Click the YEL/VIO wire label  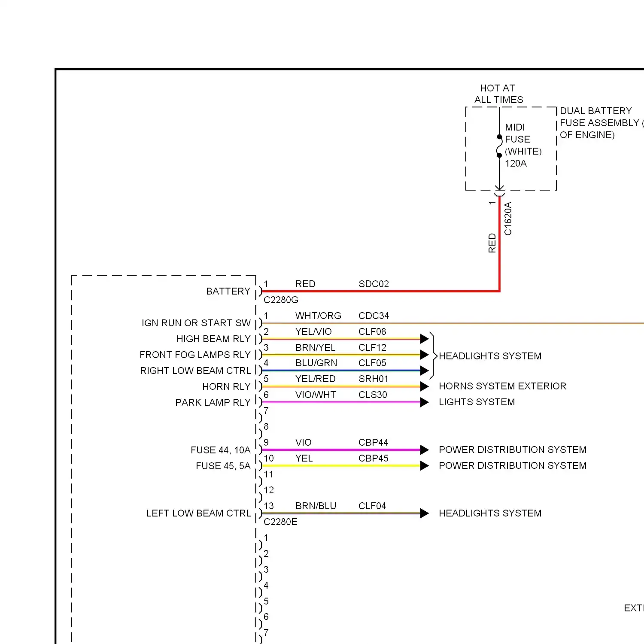313,331
